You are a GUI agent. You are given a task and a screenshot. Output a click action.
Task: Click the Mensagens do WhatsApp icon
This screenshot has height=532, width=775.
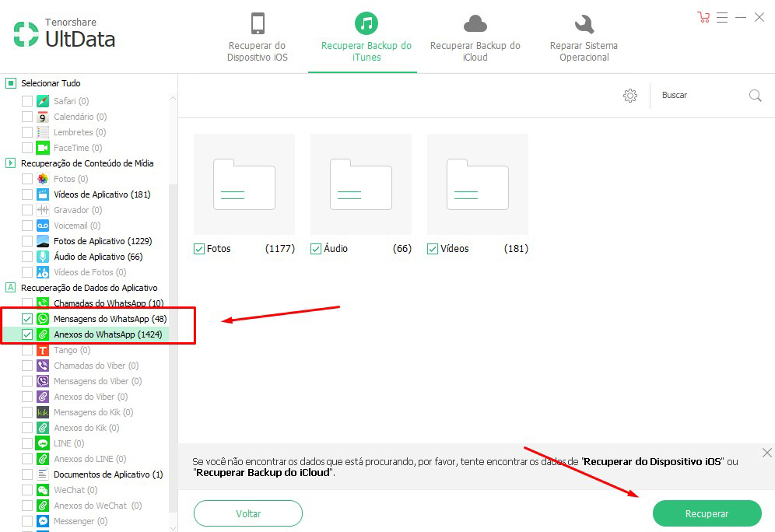click(x=43, y=319)
